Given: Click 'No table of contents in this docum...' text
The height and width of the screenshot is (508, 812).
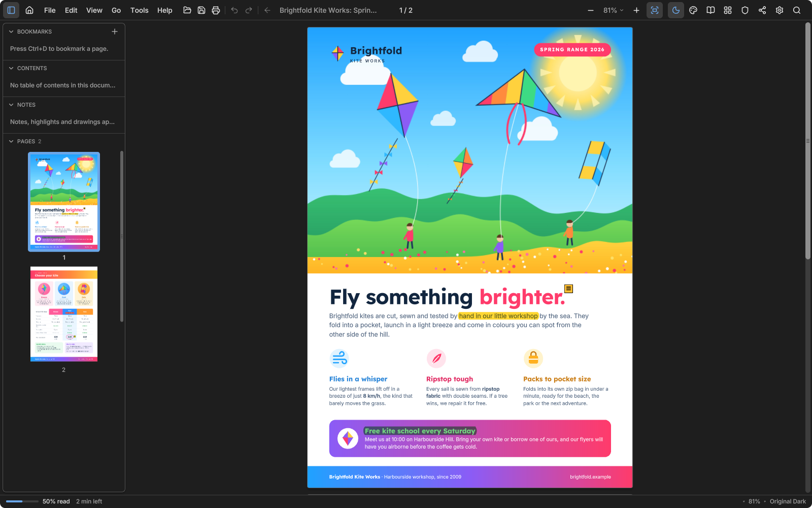Looking at the screenshot, I should 62,85.
